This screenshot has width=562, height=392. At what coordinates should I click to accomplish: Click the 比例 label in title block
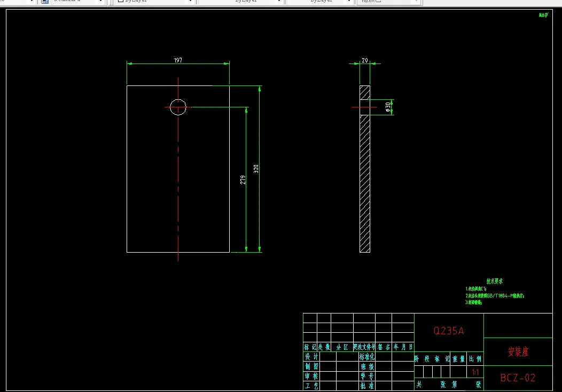(475, 359)
